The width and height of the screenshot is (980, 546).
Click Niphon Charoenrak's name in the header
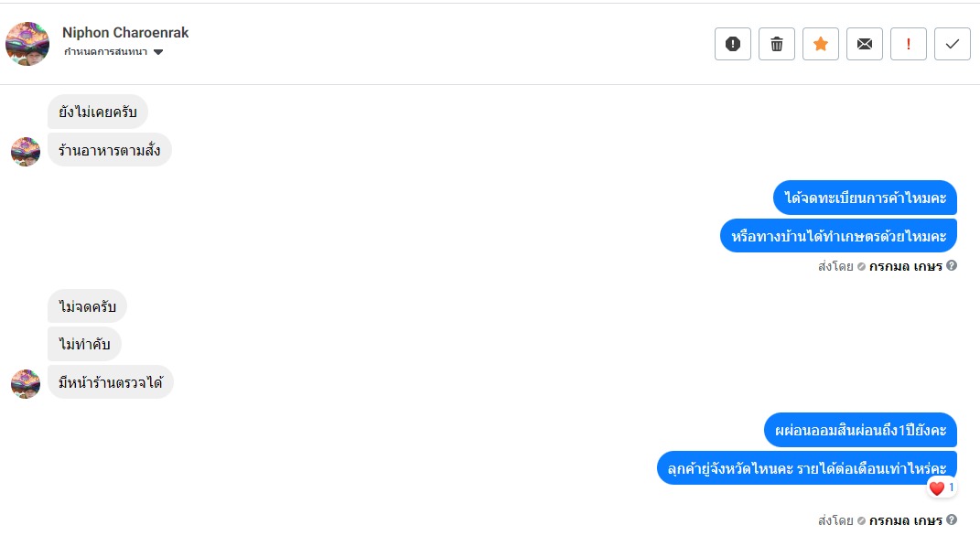click(125, 33)
